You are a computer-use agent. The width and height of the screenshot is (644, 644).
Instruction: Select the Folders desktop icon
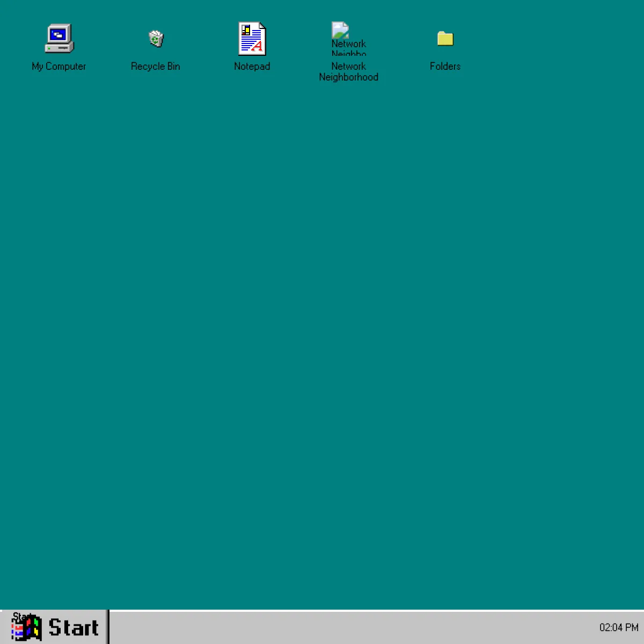coord(445,39)
